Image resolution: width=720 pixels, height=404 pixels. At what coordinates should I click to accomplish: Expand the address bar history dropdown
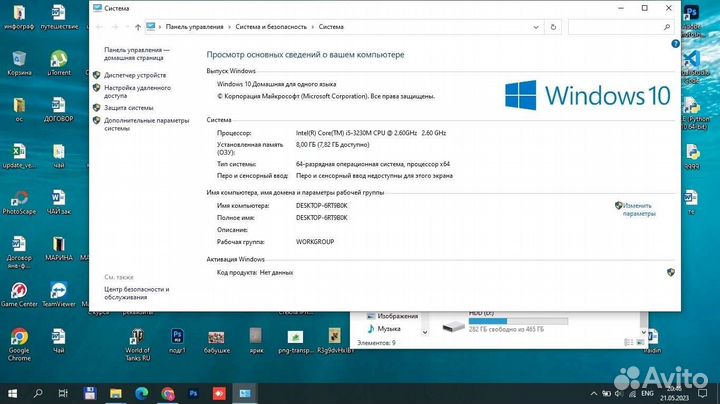click(x=535, y=27)
